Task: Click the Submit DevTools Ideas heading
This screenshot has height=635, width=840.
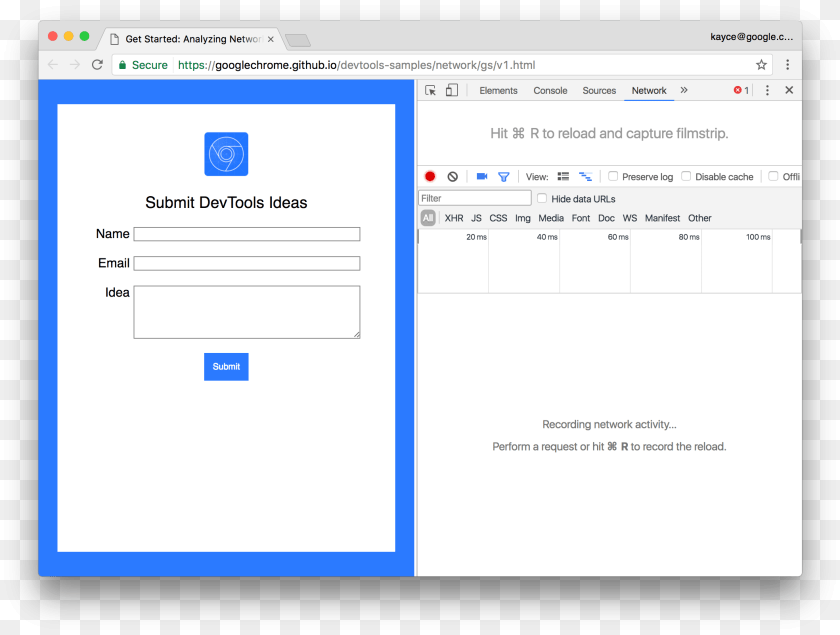Action: click(x=226, y=203)
